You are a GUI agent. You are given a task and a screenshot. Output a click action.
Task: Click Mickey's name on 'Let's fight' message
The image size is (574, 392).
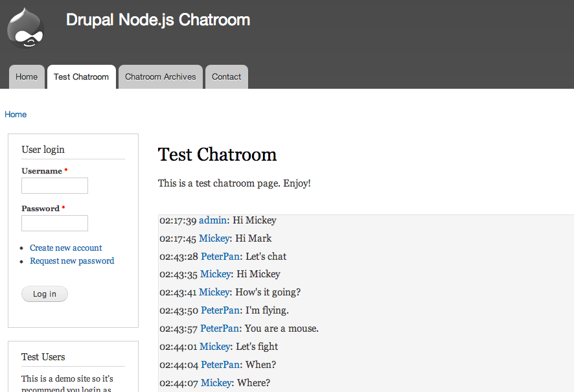[214, 347]
